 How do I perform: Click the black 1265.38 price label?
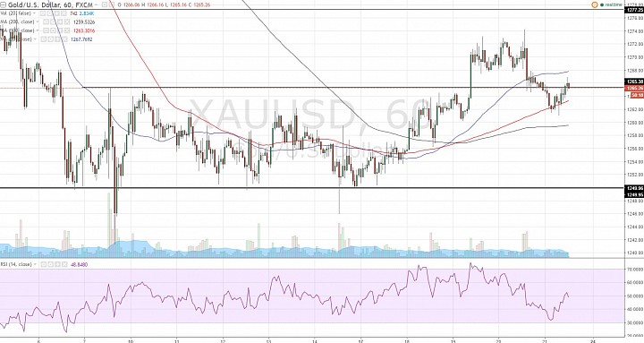(x=634, y=81)
